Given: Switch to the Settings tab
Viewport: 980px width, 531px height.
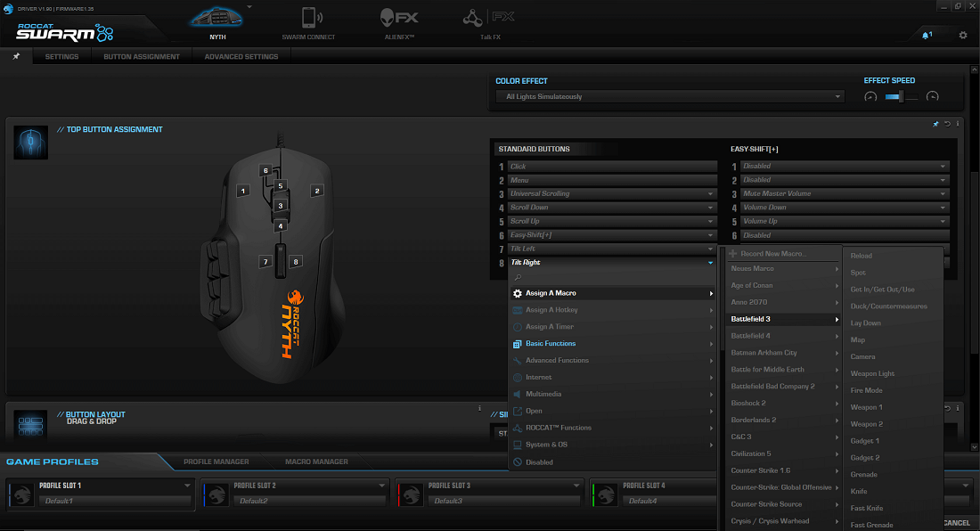Looking at the screenshot, I should point(61,57).
